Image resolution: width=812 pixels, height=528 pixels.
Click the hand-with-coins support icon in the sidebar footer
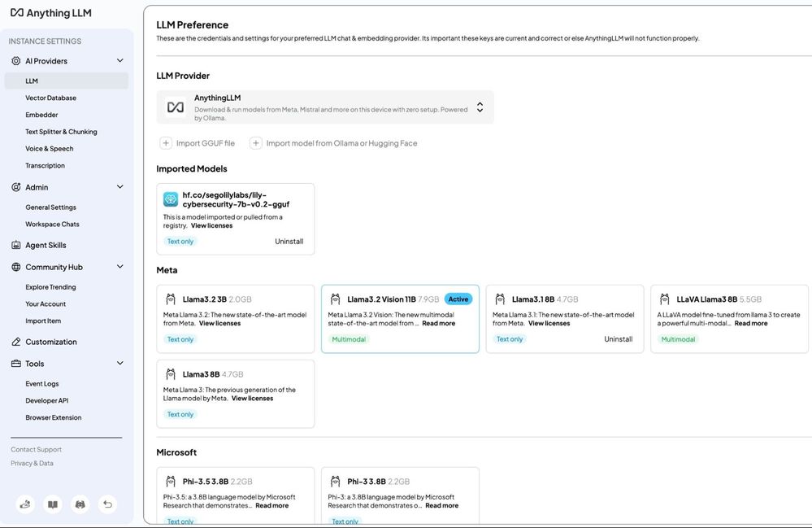coord(26,504)
